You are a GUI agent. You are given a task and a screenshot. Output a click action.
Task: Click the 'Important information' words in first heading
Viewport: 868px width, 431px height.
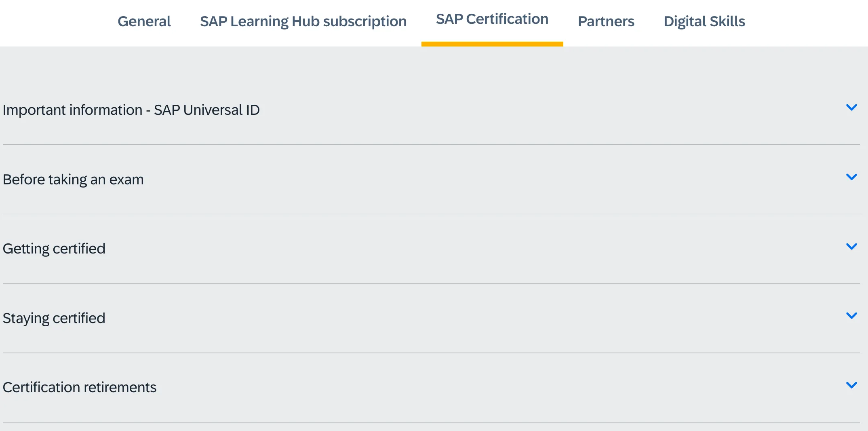coord(72,110)
